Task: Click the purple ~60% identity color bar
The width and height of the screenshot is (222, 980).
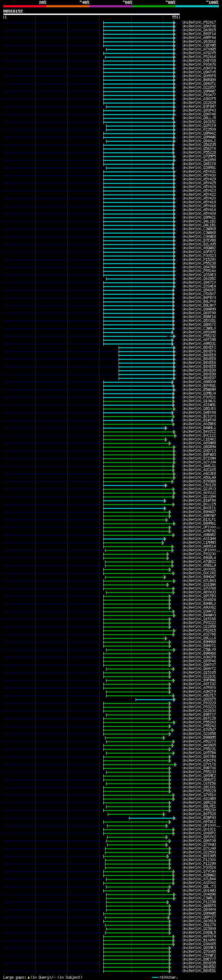Action: click(111, 6)
